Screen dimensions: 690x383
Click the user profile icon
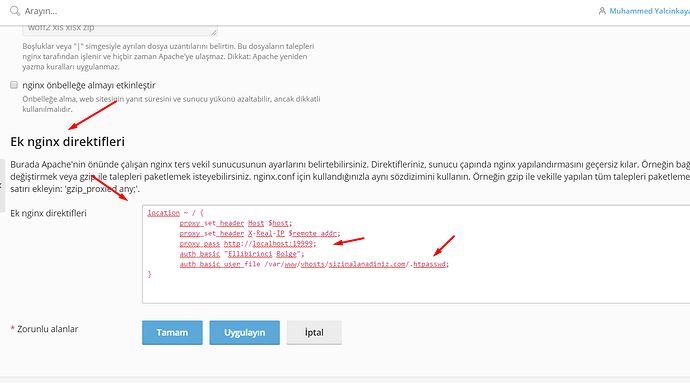click(602, 11)
